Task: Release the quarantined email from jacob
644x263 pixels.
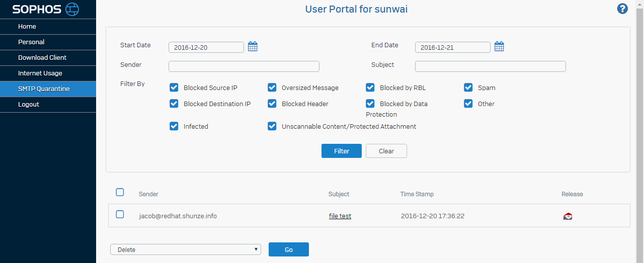Action: pos(568,216)
